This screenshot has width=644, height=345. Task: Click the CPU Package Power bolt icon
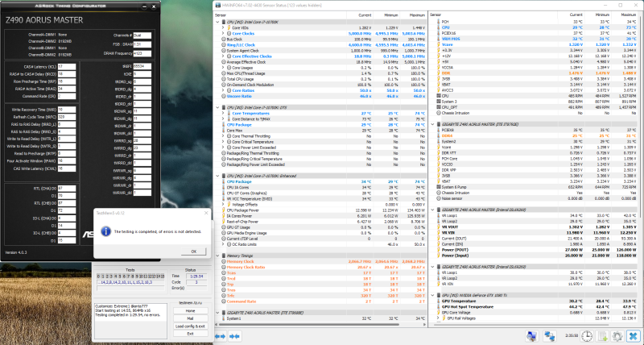(224, 210)
